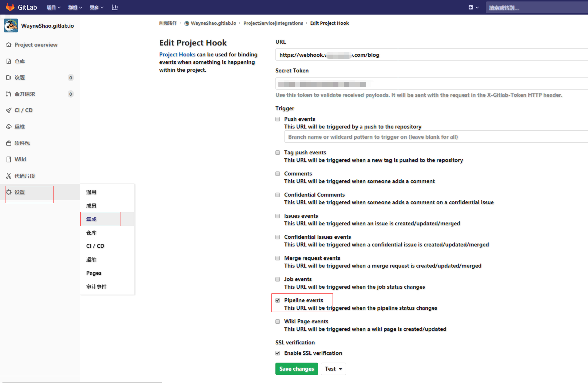This screenshot has height=383, width=588.
Task: Open CI / CD rocket icon in sidebar
Action: (9, 110)
